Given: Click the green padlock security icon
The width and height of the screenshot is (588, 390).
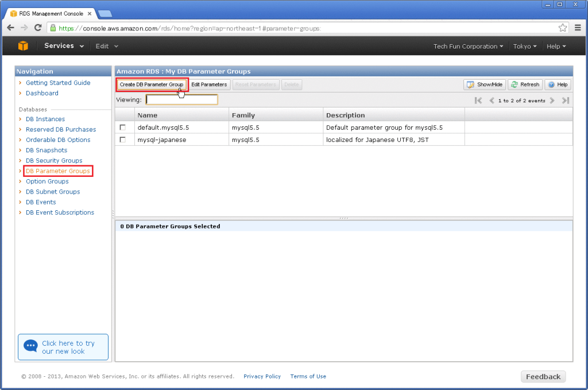Looking at the screenshot, I should (x=53, y=28).
